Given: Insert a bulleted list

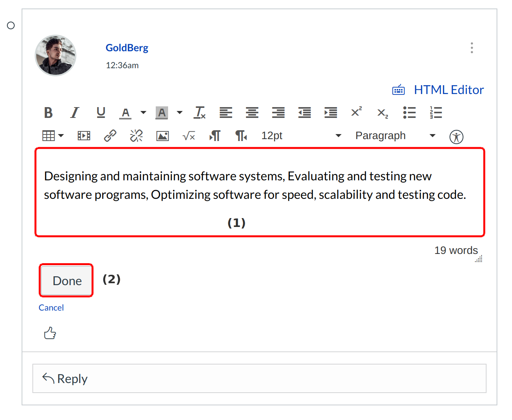Looking at the screenshot, I should [409, 113].
